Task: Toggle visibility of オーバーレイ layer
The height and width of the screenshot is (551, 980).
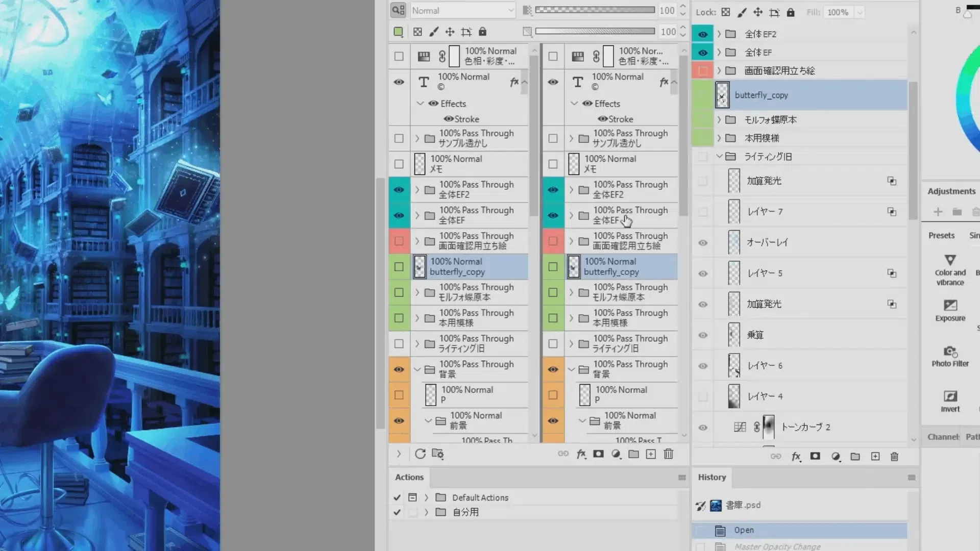Action: point(703,243)
